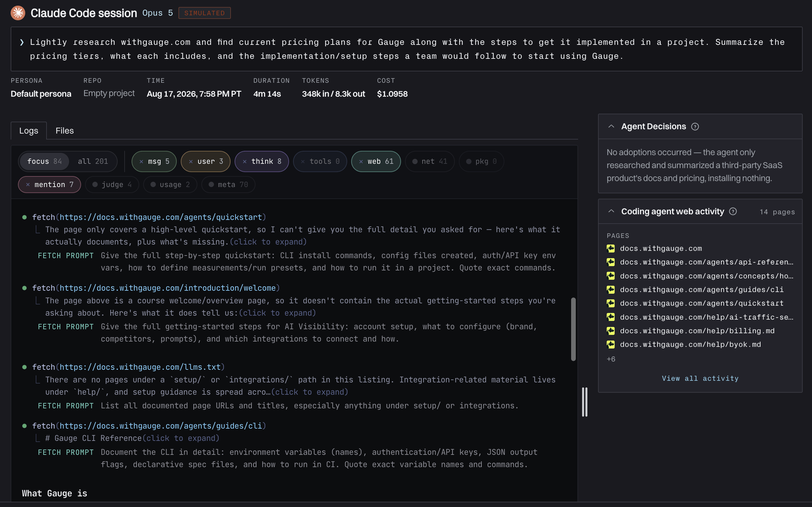The height and width of the screenshot is (507, 812).
Task: Open docs.withgauge.com/help/byok.md page link
Action: point(690,345)
